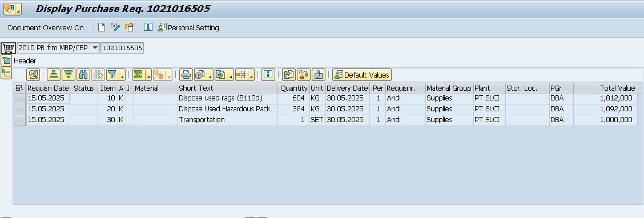Click the shopping cart icon
This screenshot has width=644, height=218.
point(8,48)
